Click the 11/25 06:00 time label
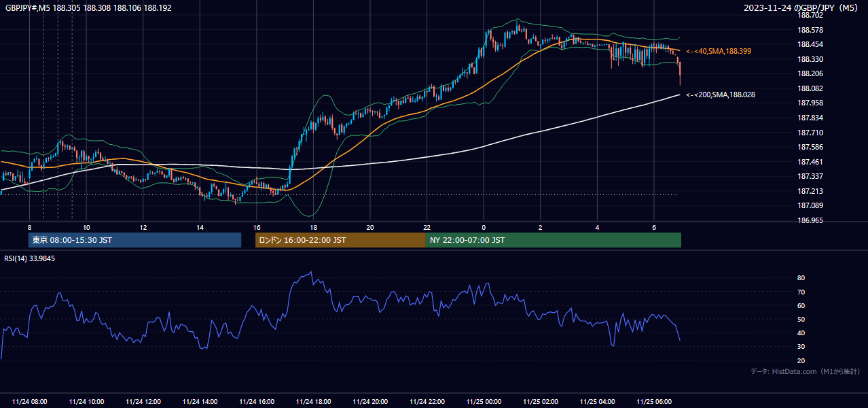 (653, 401)
